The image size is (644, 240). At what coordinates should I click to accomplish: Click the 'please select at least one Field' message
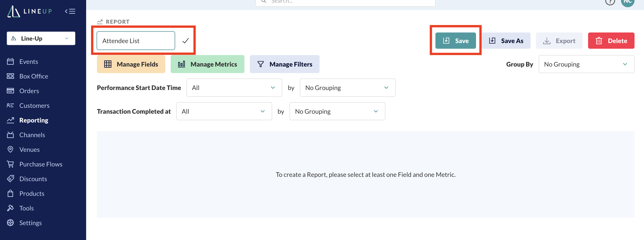[x=366, y=175]
